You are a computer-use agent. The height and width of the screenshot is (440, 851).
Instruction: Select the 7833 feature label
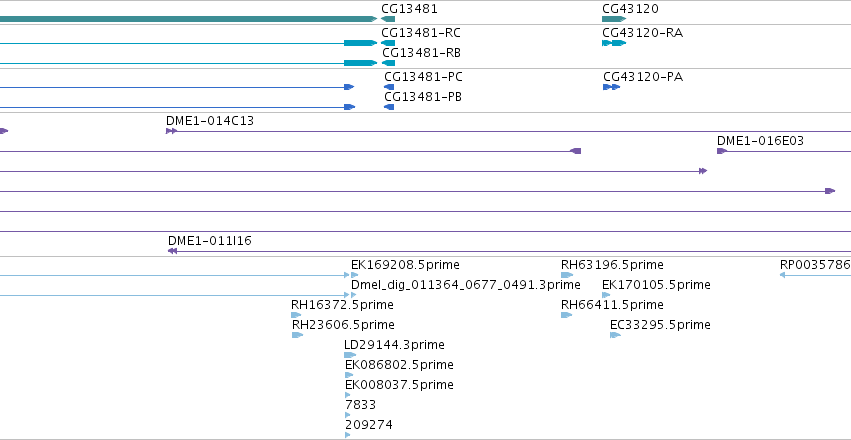[x=360, y=405]
